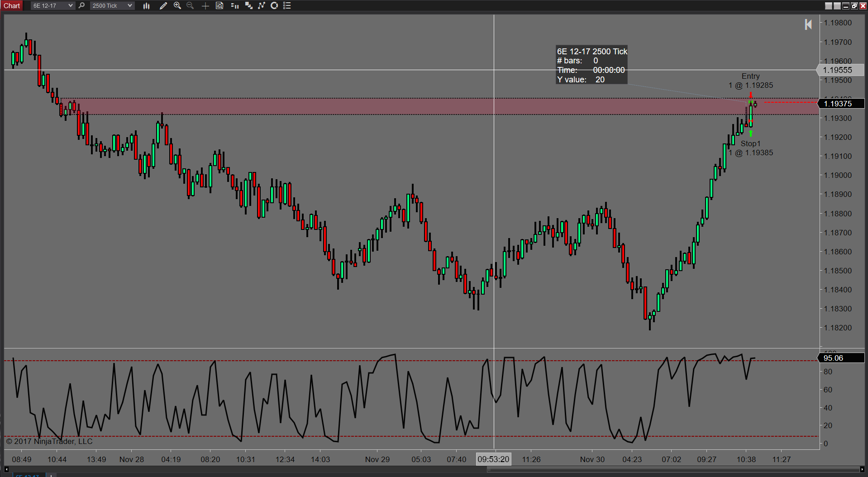Screen dimensions: 868x477
Task: Open the bar type (candlestick) selector
Action: (146, 6)
